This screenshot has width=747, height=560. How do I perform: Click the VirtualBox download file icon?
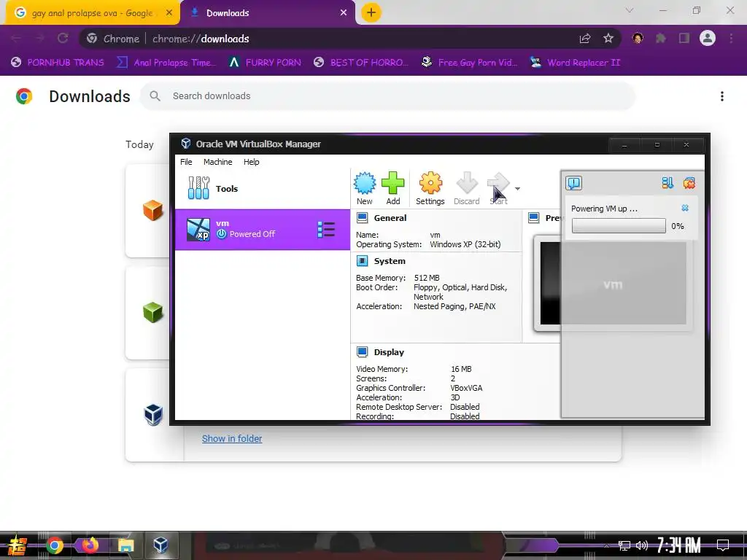tap(153, 415)
